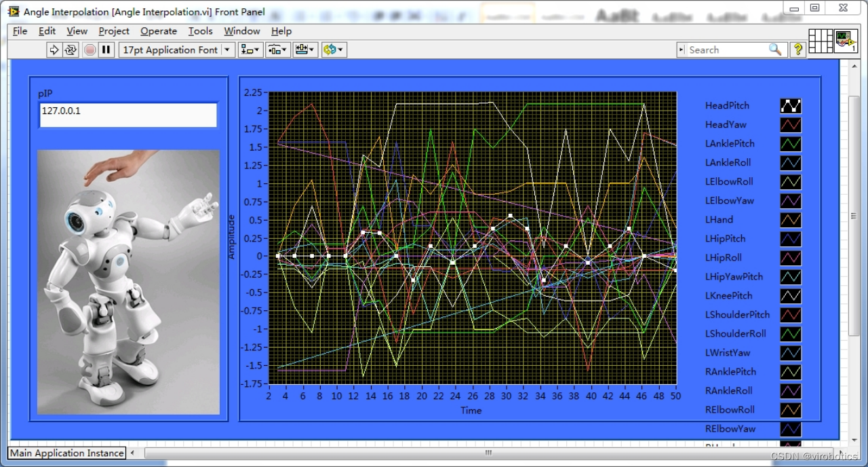This screenshot has width=868, height=467.
Task: Click the RAnklePitch plot legend icon
Action: click(x=790, y=372)
